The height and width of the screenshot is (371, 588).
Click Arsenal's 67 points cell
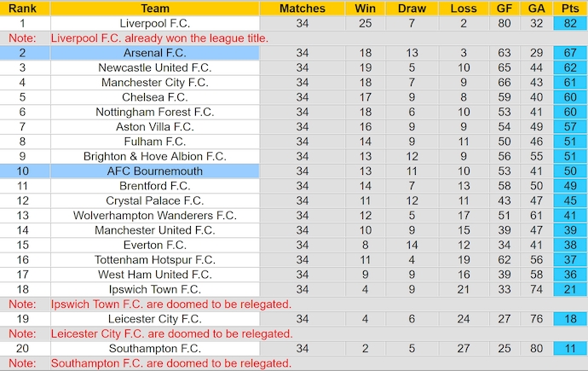[x=569, y=53]
